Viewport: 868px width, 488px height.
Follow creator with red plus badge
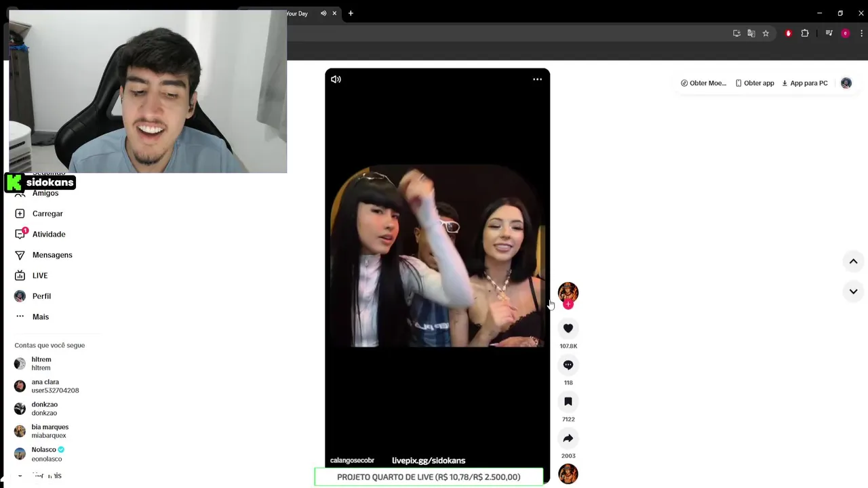(568, 304)
